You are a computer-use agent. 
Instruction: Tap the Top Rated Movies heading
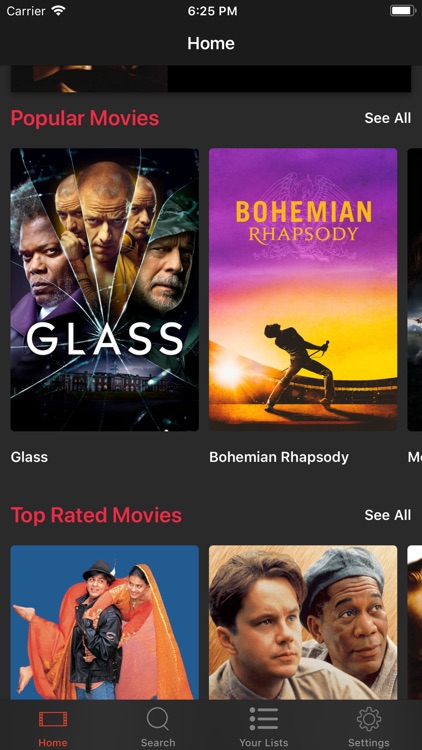coord(96,515)
